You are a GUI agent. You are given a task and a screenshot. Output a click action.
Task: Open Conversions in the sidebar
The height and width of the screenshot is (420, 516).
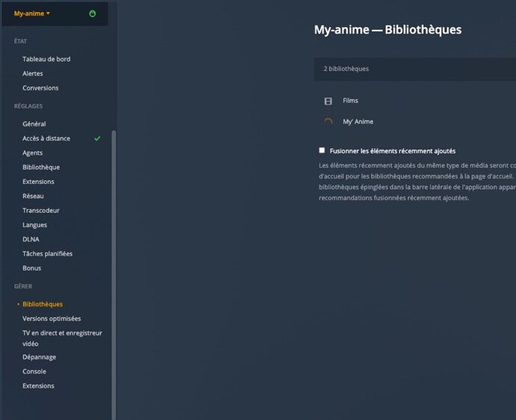click(40, 87)
